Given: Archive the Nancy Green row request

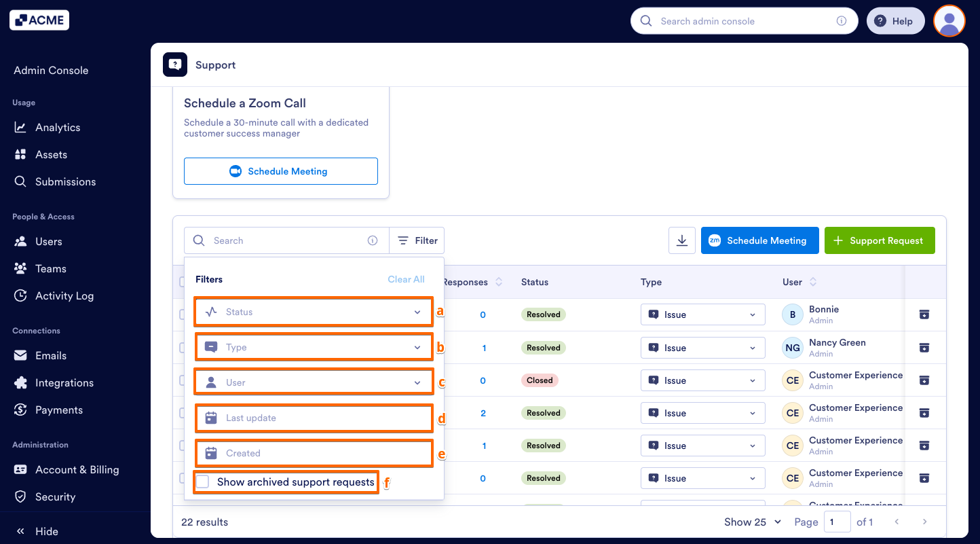Looking at the screenshot, I should (924, 348).
